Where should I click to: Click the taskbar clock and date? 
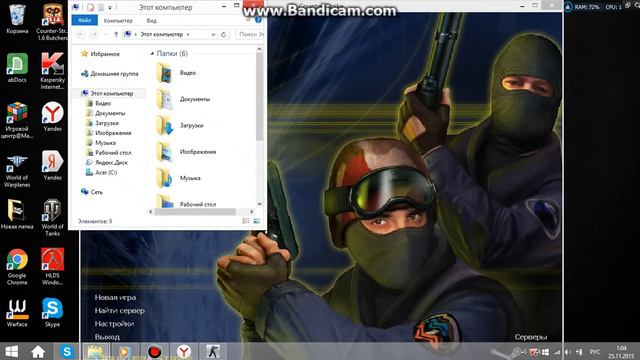tap(621, 352)
